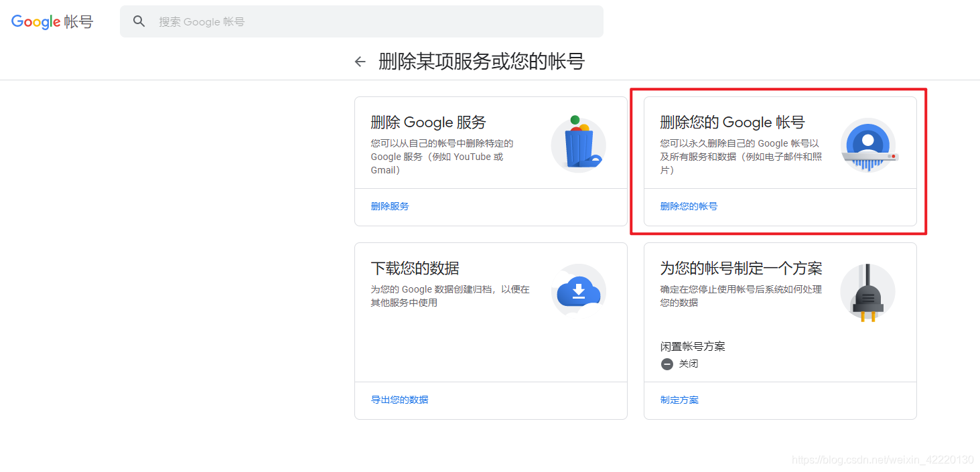Click the 删除某项服务或您的帐号 page heading
980x472 pixels.
pyautogui.click(x=482, y=62)
